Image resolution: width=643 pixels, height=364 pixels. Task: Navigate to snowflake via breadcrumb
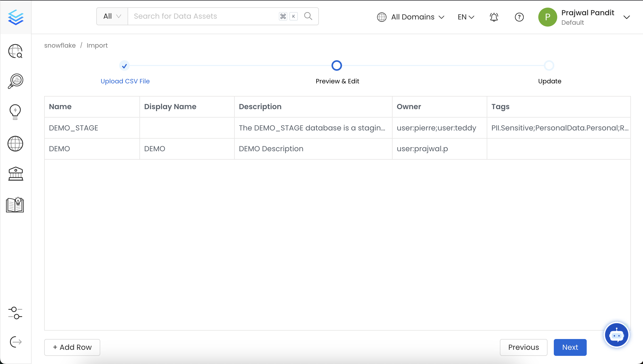60,45
